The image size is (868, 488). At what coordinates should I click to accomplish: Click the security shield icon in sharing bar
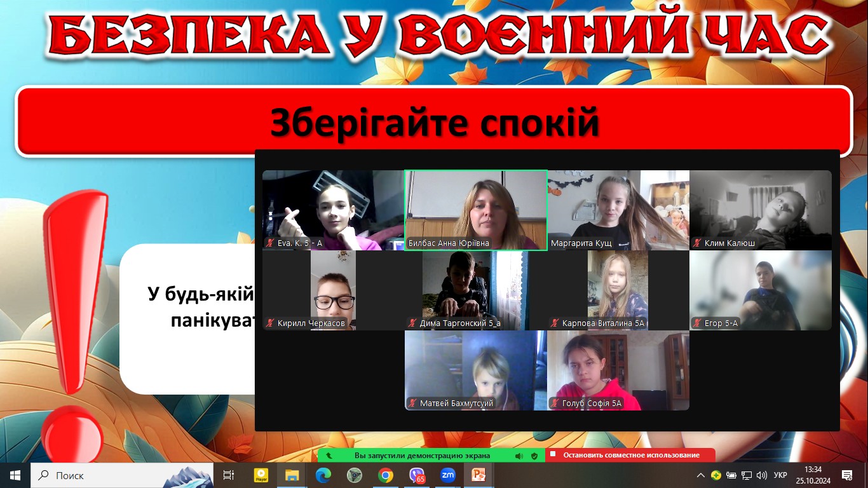click(x=534, y=455)
